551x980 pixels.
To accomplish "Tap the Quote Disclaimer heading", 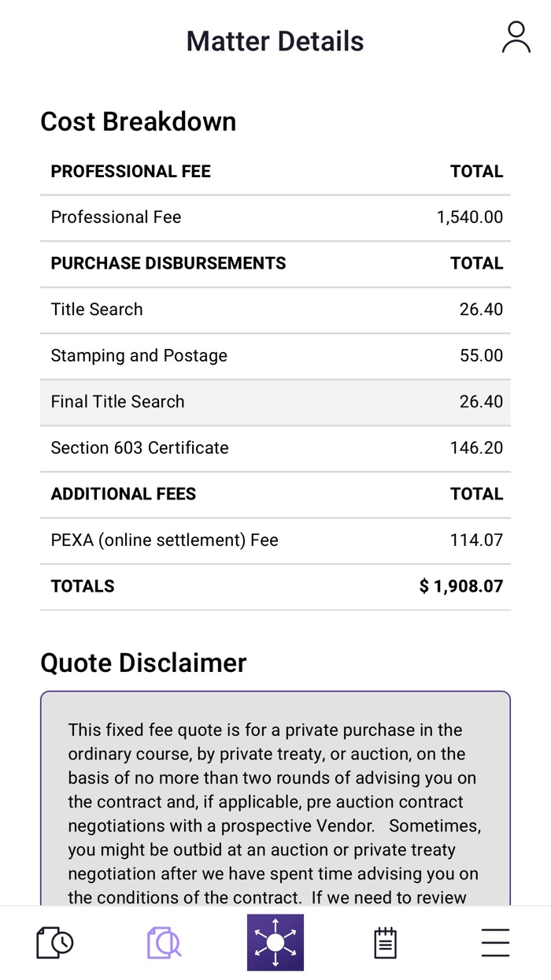I will (143, 663).
